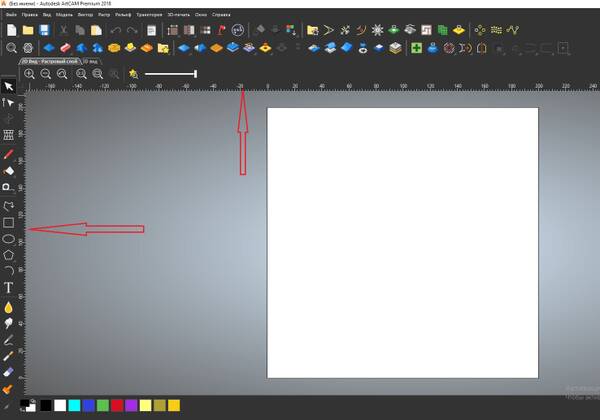Select the Text tool
Viewport: 600px width, 420px height.
coord(8,288)
